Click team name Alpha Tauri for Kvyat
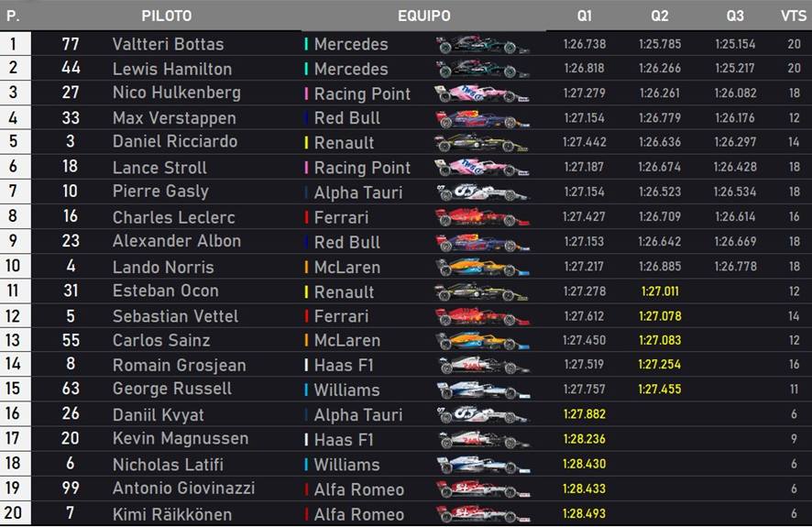Screen dimensions: 812x527 tap(358, 415)
